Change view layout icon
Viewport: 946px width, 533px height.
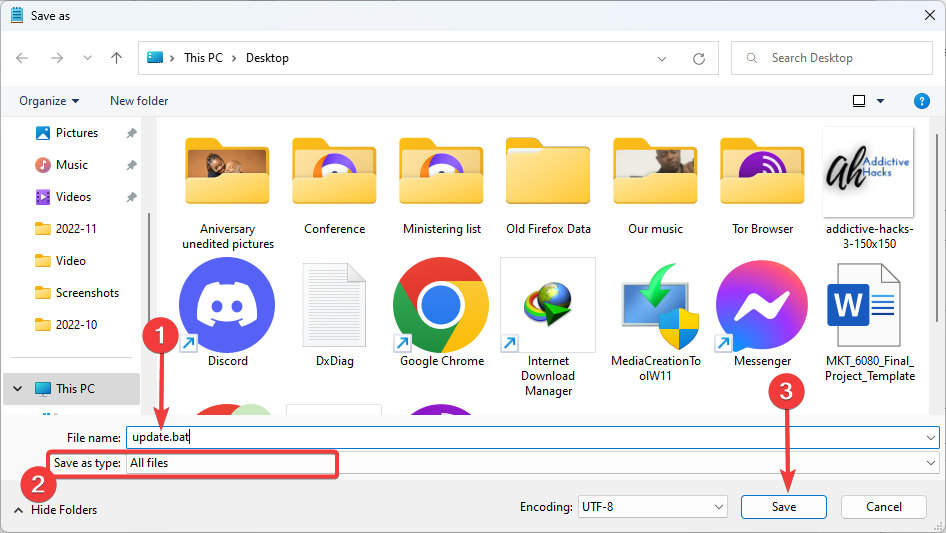859,101
